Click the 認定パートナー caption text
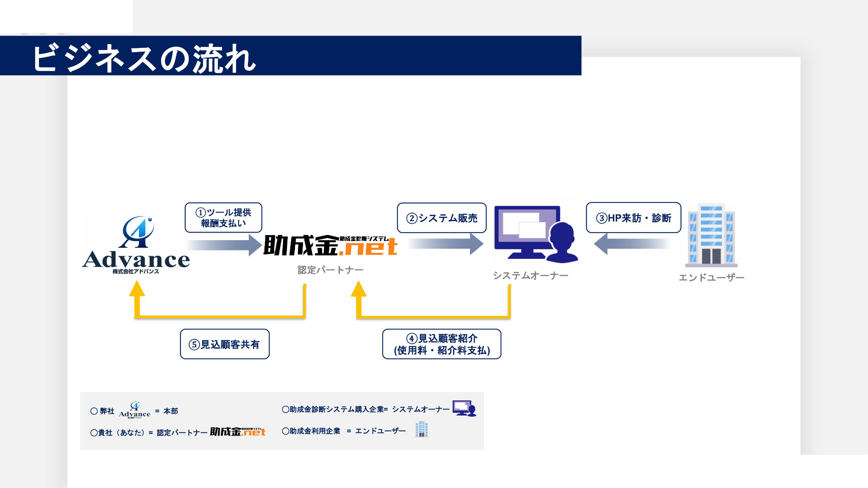This screenshot has width=868, height=488. [x=330, y=270]
